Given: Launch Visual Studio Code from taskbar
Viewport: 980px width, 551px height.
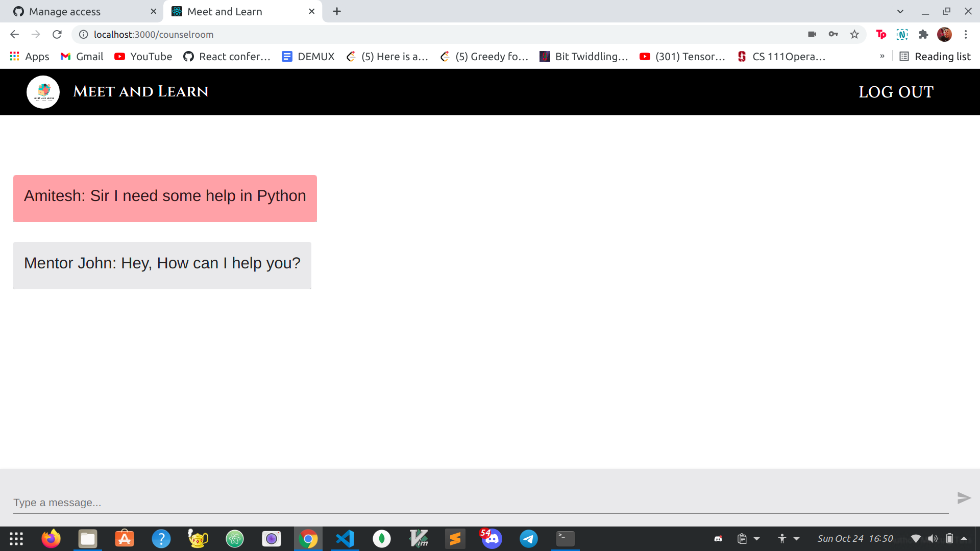Looking at the screenshot, I should pyautogui.click(x=345, y=539).
